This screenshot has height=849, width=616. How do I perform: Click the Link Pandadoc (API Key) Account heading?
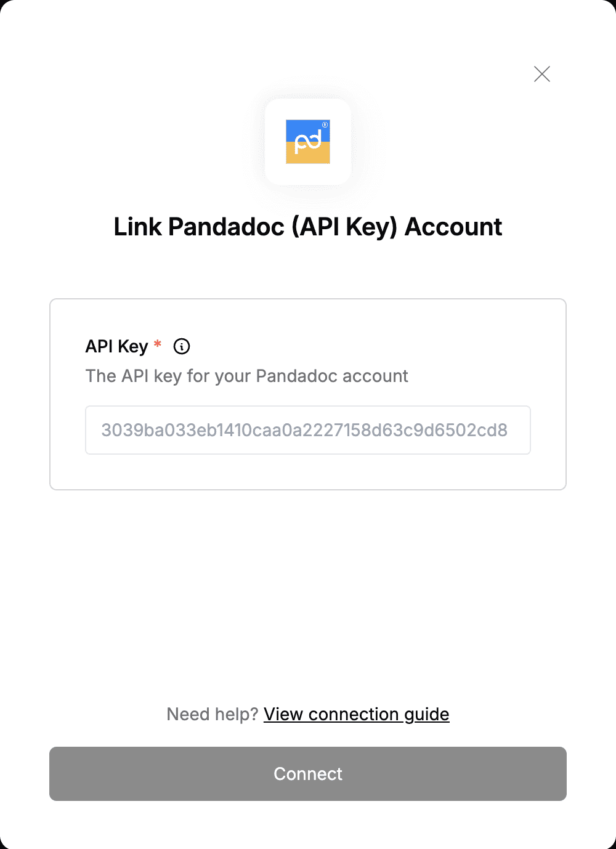(x=308, y=227)
